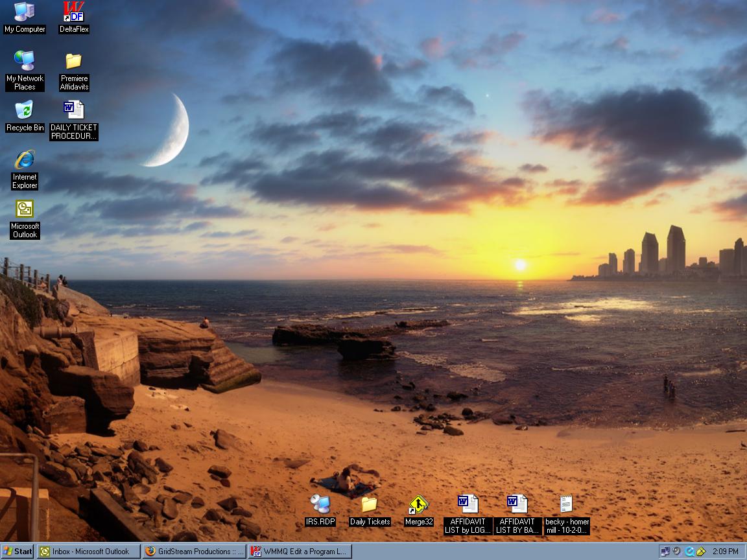Select the becky - homer mill text file
The image size is (747, 560).
[567, 505]
